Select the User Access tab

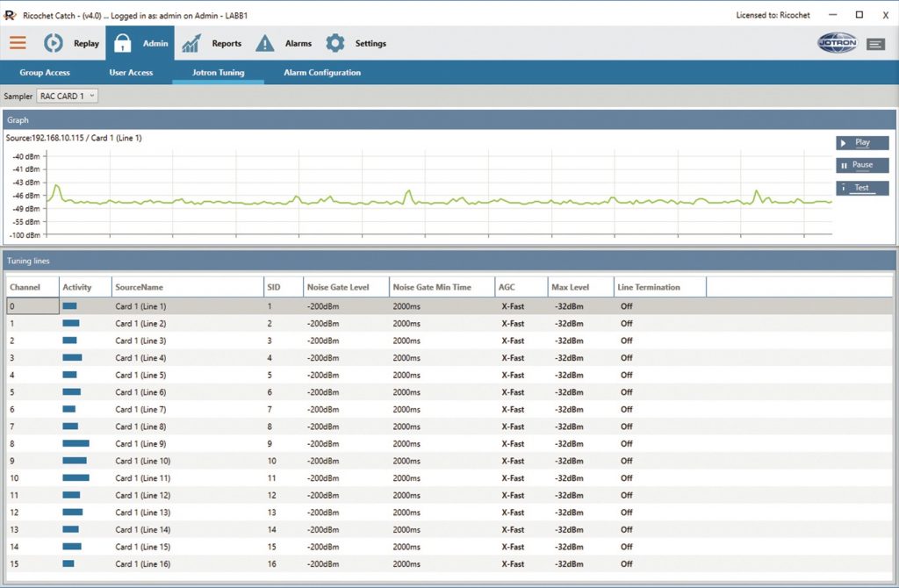click(131, 73)
